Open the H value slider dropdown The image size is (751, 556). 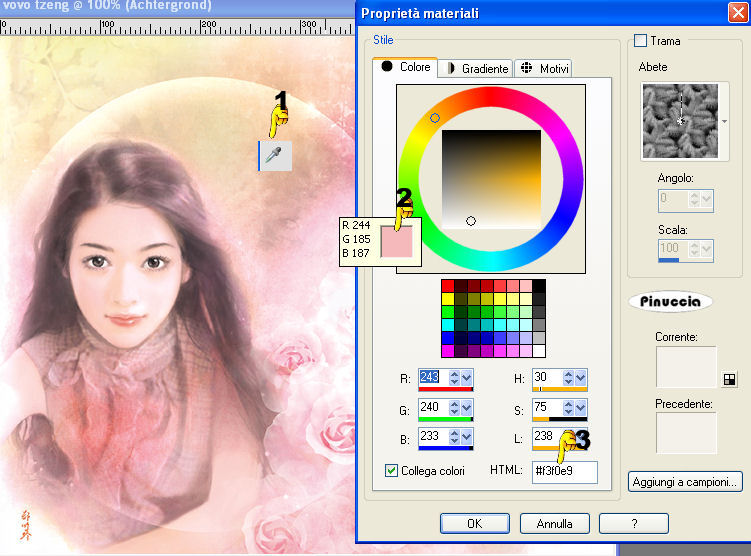581,377
